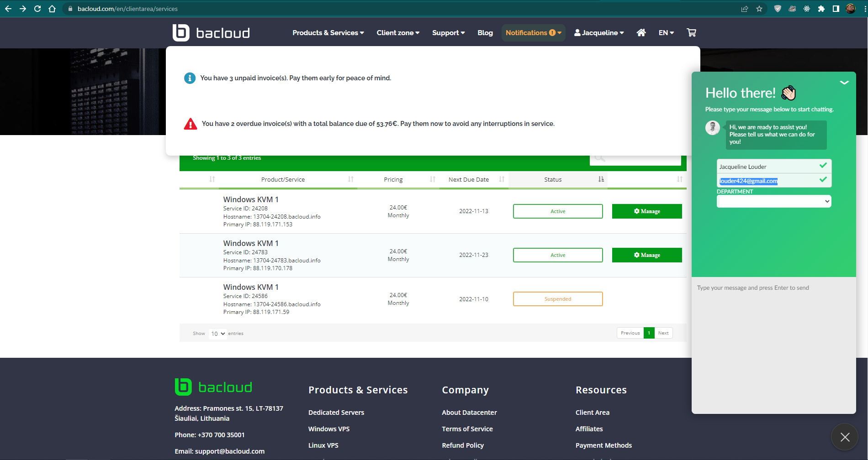The width and height of the screenshot is (868, 460).
Task: Click the Email: support@bacloud.com footer text
Action: (220, 451)
